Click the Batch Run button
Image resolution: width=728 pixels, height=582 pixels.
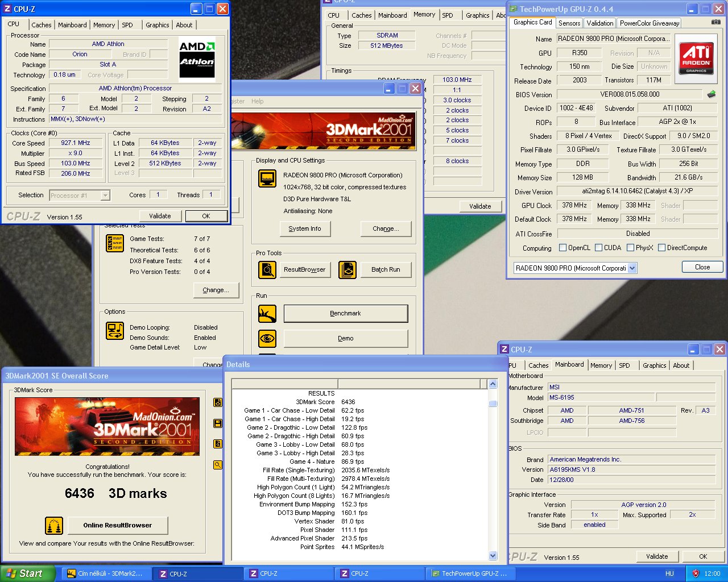(386, 269)
